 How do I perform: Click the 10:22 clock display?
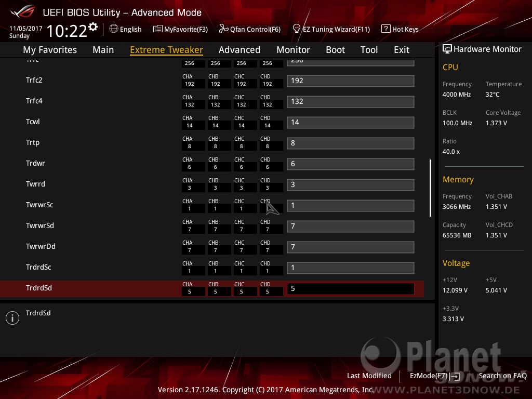[67, 31]
